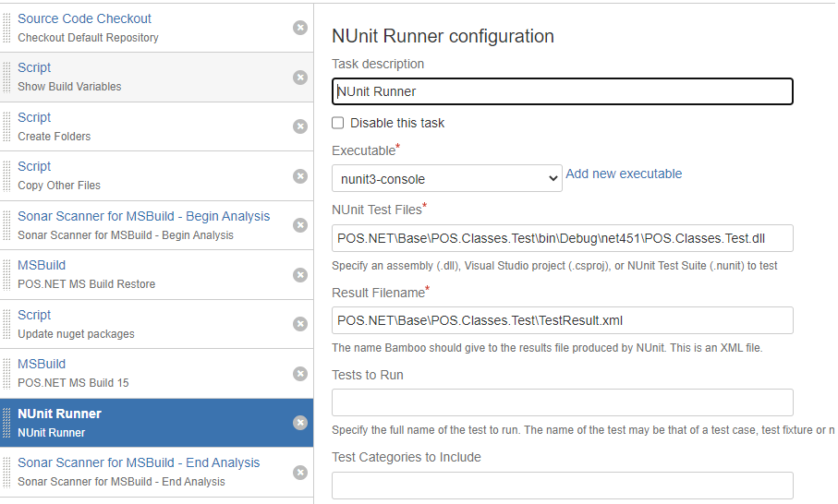The image size is (838, 504).
Task: Remove the Create Folders script task
Action: click(300, 126)
